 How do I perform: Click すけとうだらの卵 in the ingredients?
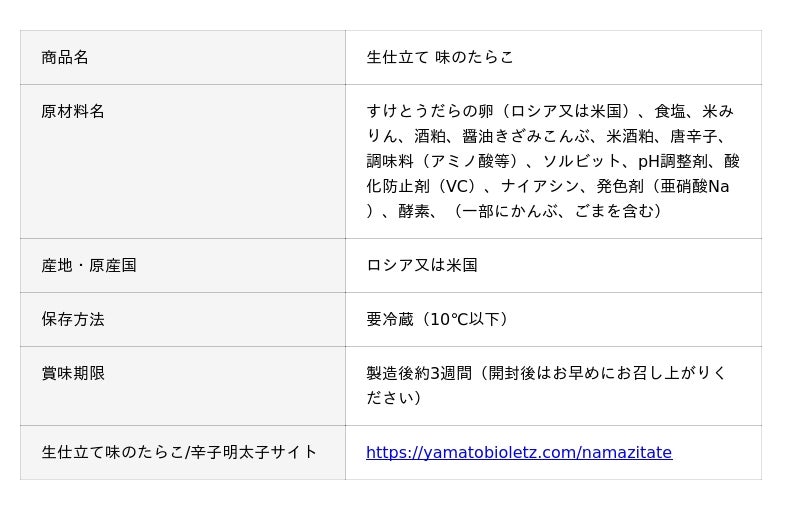pos(430,112)
